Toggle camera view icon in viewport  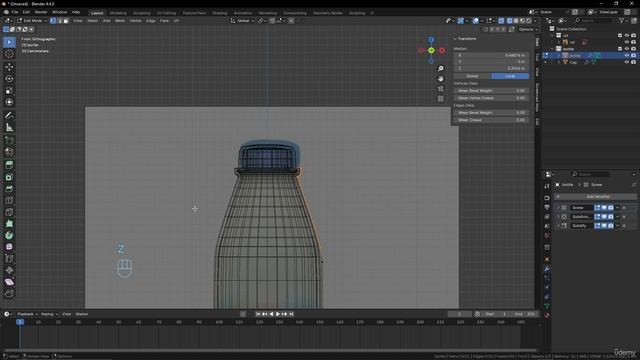point(441,89)
